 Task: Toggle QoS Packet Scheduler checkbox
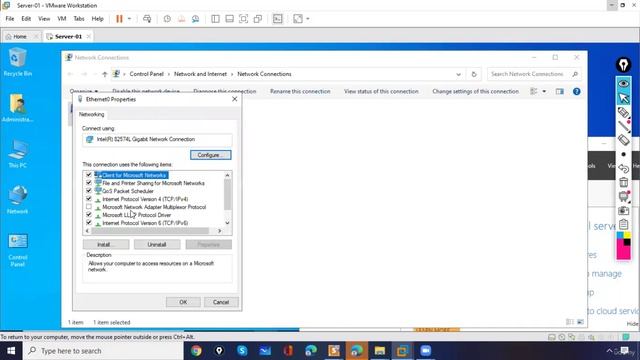point(89,191)
